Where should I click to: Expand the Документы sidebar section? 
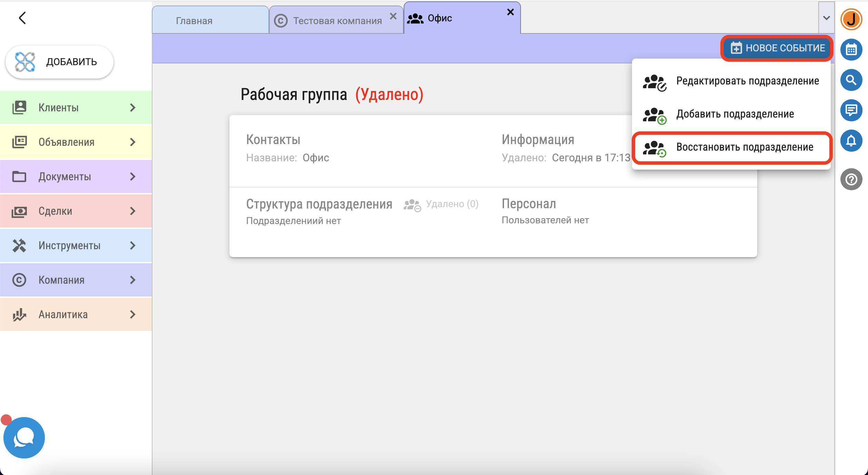point(76,176)
